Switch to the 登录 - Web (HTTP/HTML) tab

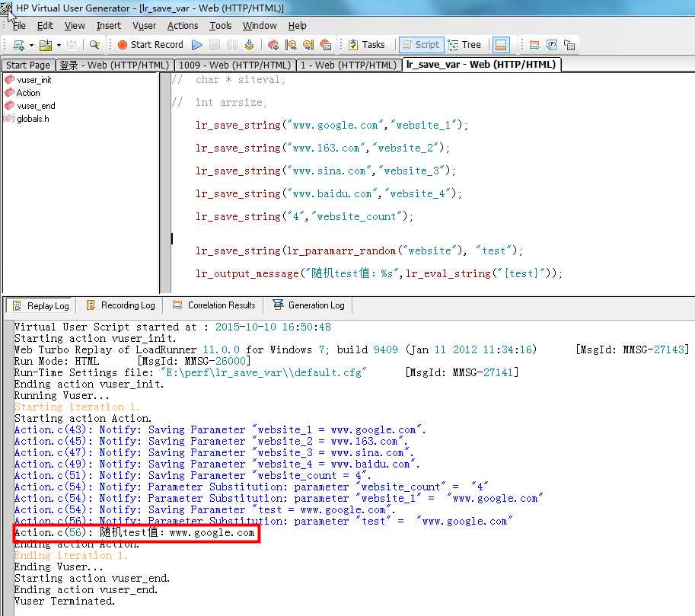tap(115, 65)
